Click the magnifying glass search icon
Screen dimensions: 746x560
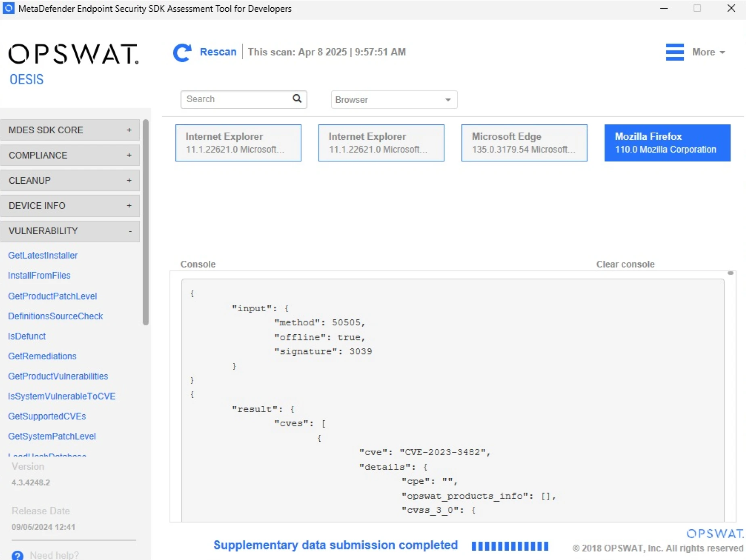tap(297, 99)
